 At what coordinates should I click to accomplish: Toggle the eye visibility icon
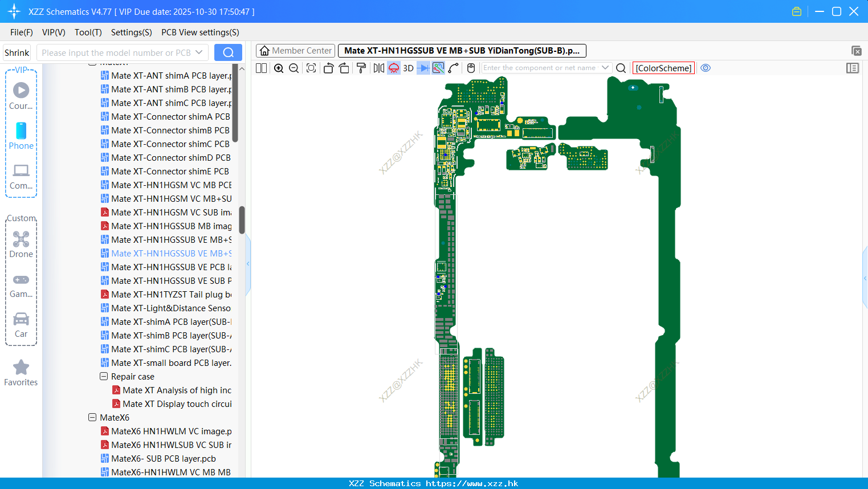coord(706,68)
